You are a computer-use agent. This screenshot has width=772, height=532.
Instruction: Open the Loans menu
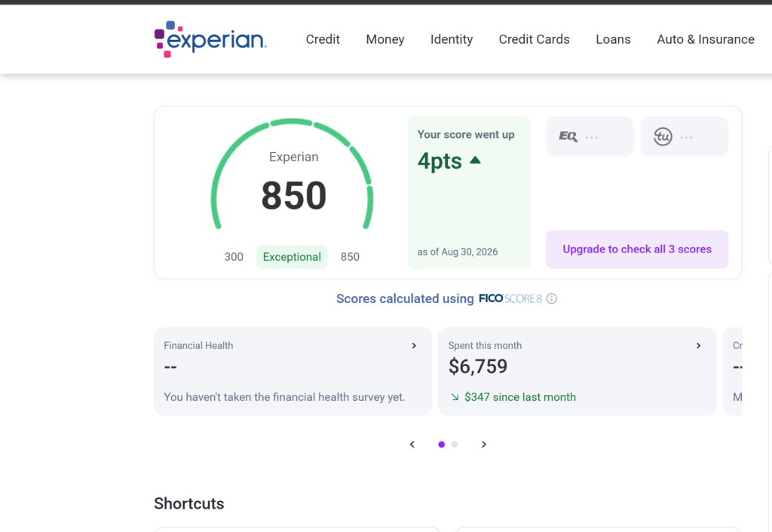[x=613, y=39]
